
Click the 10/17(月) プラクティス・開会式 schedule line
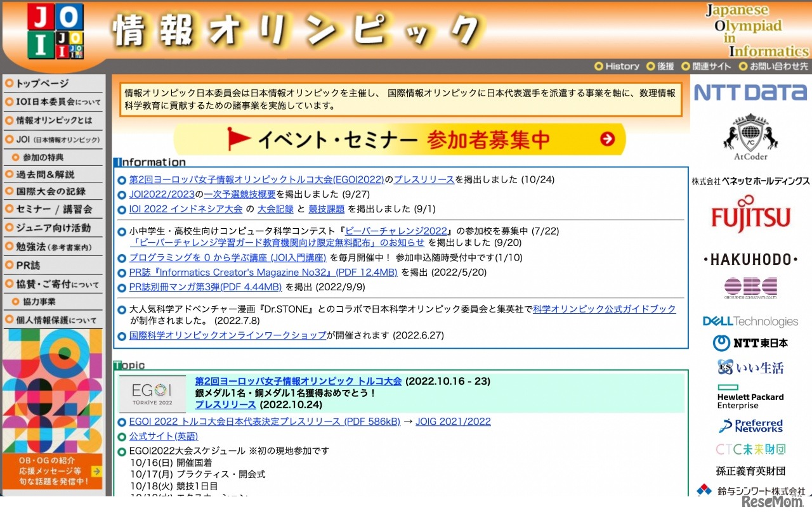pos(198,474)
